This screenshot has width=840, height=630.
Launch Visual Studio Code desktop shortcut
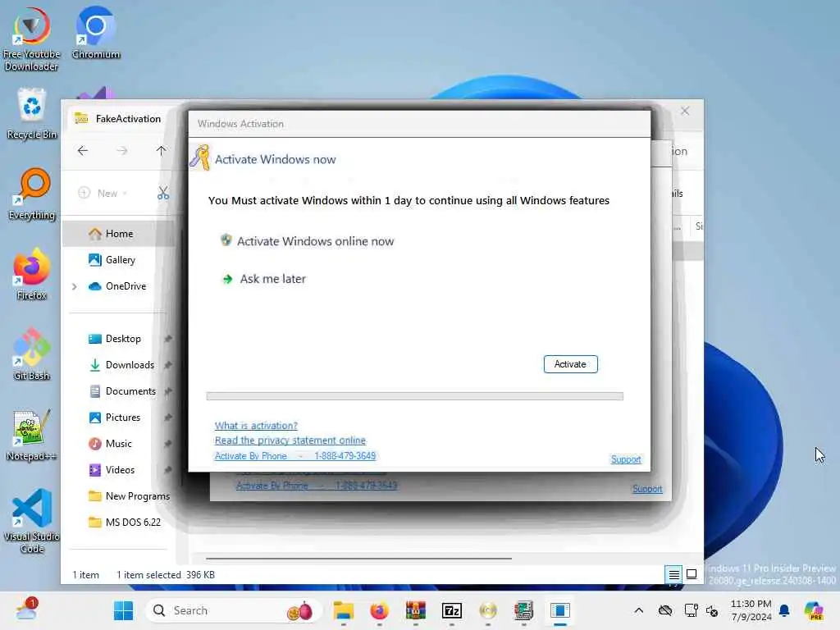32,521
